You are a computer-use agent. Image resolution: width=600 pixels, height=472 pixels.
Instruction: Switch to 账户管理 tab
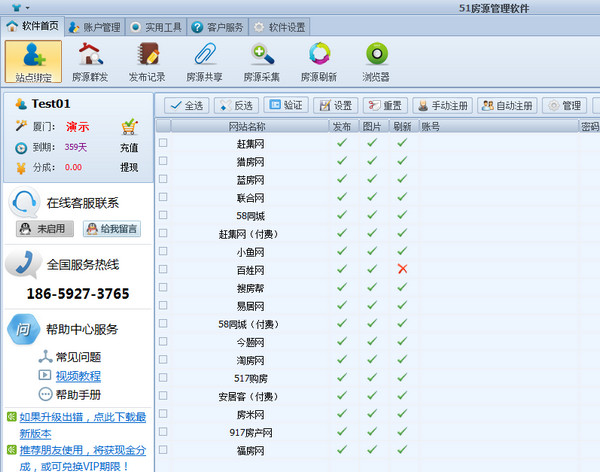95,27
